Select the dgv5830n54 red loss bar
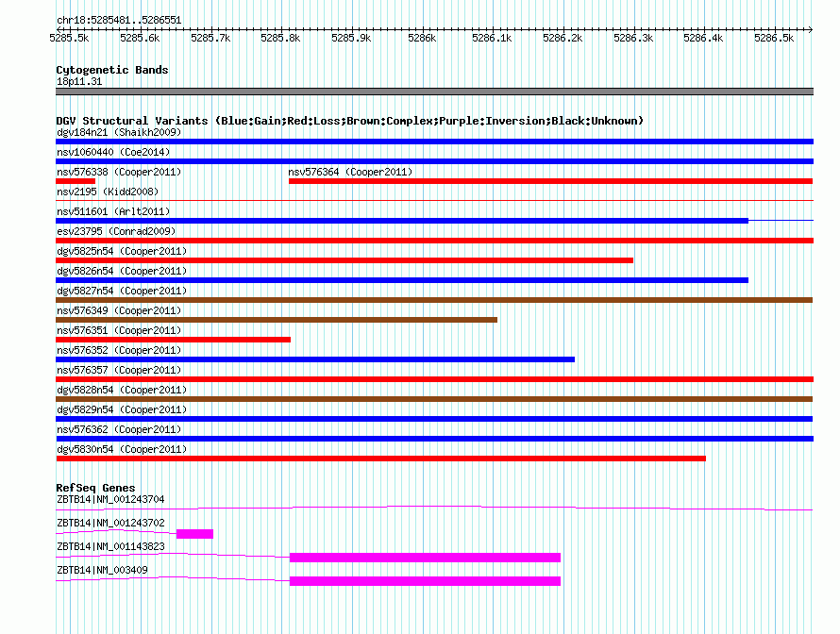840x634 pixels. [x=381, y=459]
